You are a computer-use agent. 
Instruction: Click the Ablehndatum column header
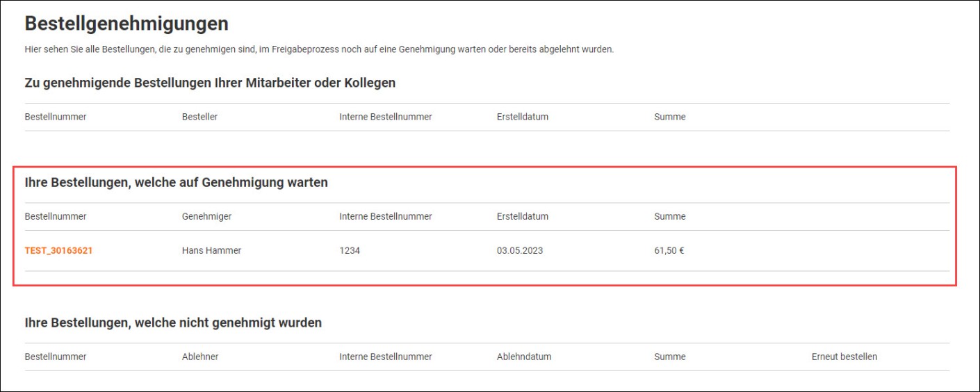tap(523, 357)
